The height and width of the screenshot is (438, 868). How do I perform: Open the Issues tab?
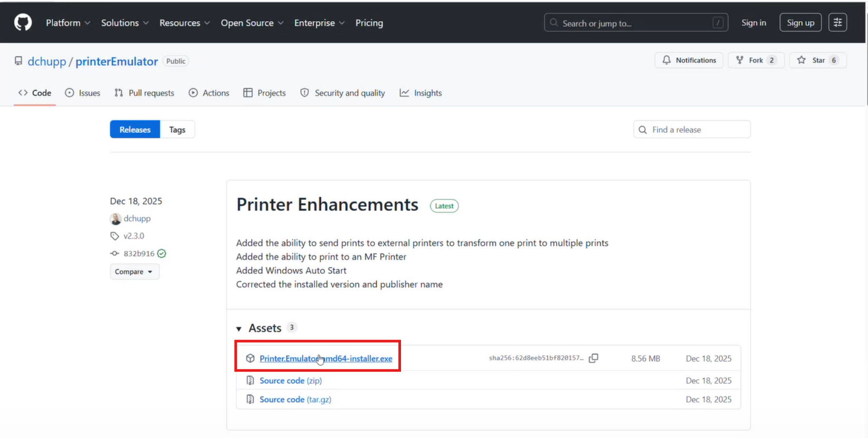[x=82, y=93]
